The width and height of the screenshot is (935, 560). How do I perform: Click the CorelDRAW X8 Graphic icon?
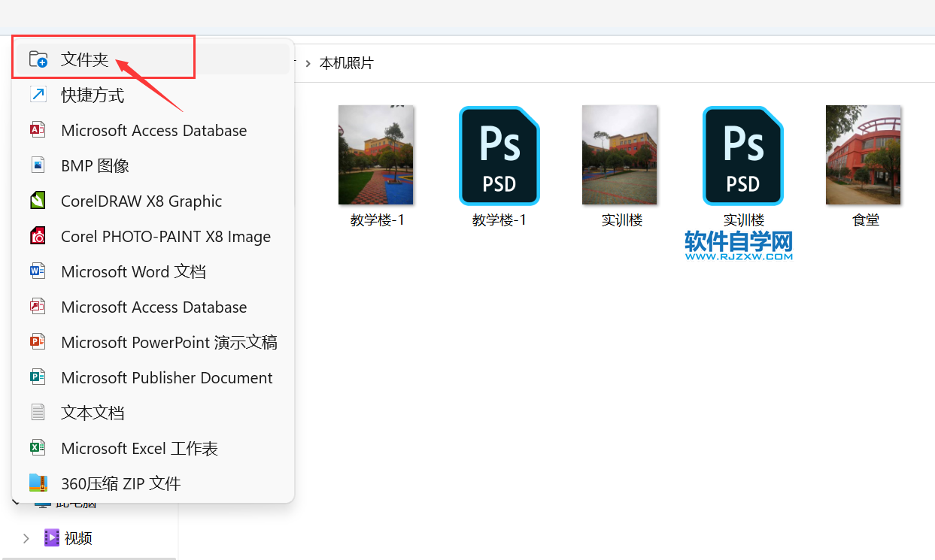38,201
